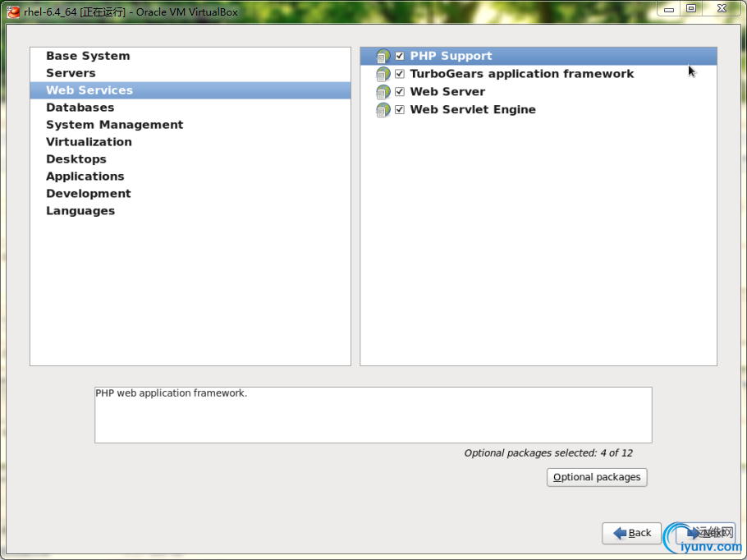Select the TurboGears application framework label
Screen dimensions: 747x560
(x=521, y=74)
